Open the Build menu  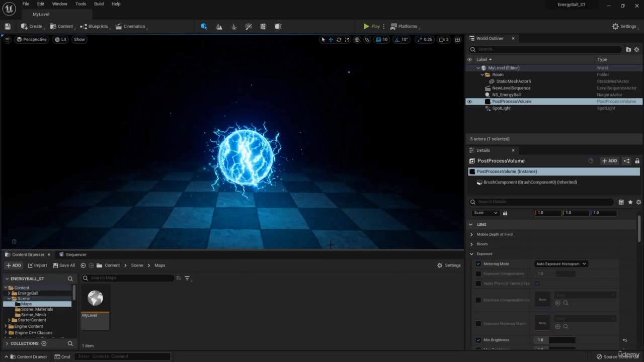pyautogui.click(x=99, y=4)
